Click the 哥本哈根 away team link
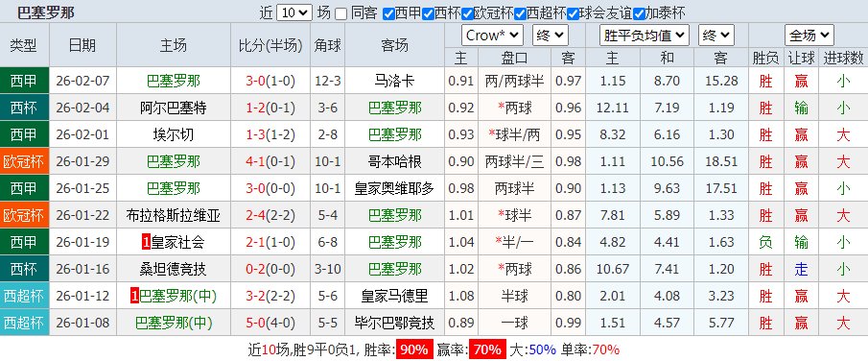The width and height of the screenshot is (868, 361). coord(395,161)
